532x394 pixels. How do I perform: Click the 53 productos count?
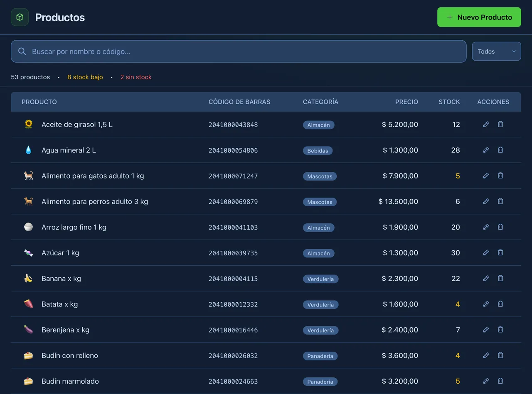coord(30,77)
